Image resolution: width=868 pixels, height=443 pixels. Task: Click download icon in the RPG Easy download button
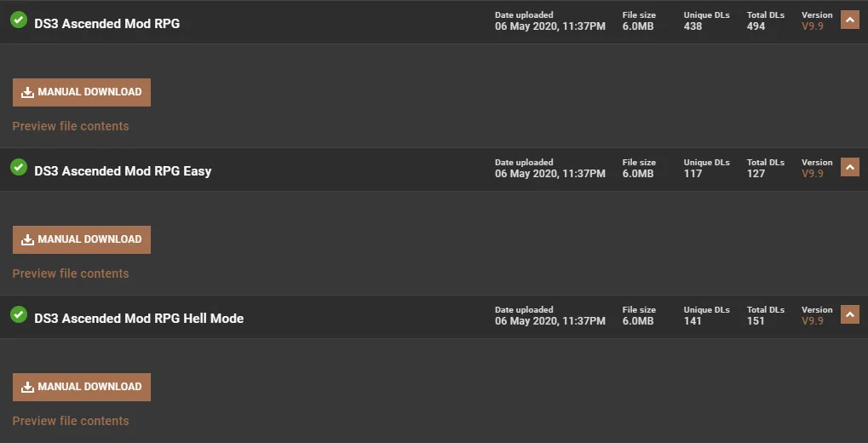(28, 239)
